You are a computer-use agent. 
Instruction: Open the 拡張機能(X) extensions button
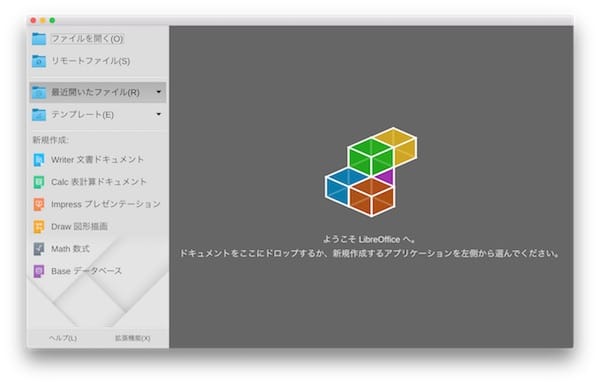pos(132,338)
